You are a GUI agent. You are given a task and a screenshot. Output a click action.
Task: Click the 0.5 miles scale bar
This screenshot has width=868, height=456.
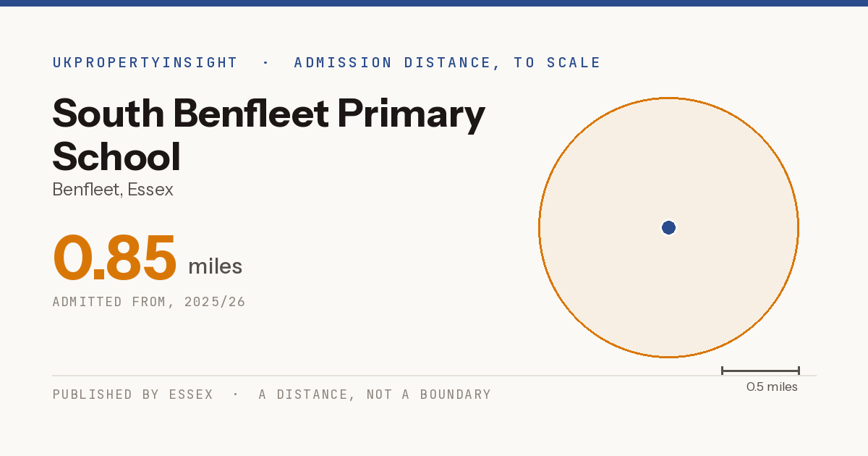[760, 371]
